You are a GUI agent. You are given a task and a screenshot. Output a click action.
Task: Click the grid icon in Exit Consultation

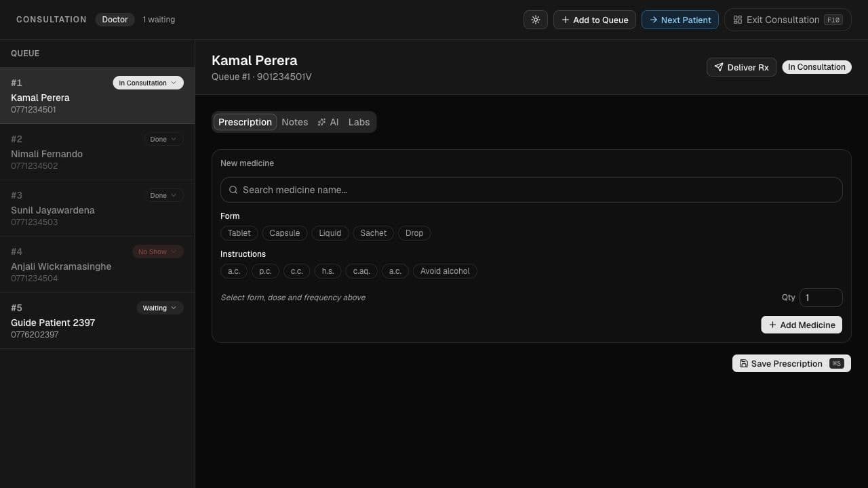[738, 20]
